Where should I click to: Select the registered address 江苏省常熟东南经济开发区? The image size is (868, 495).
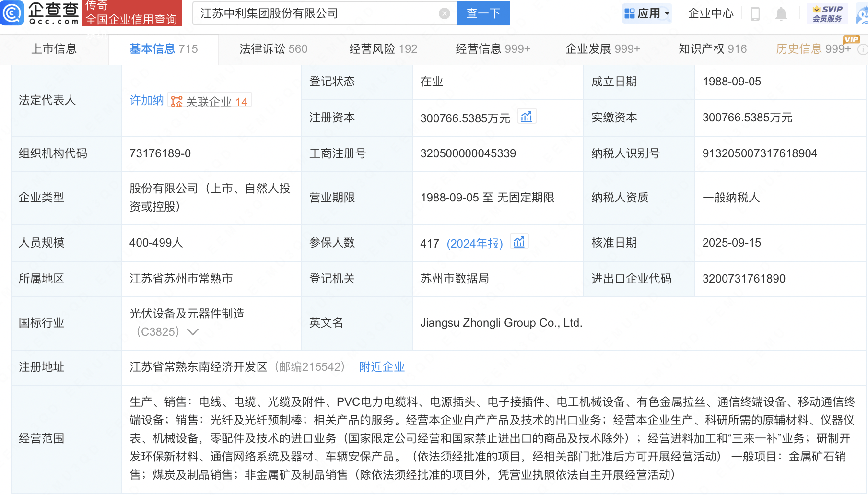[x=199, y=367]
